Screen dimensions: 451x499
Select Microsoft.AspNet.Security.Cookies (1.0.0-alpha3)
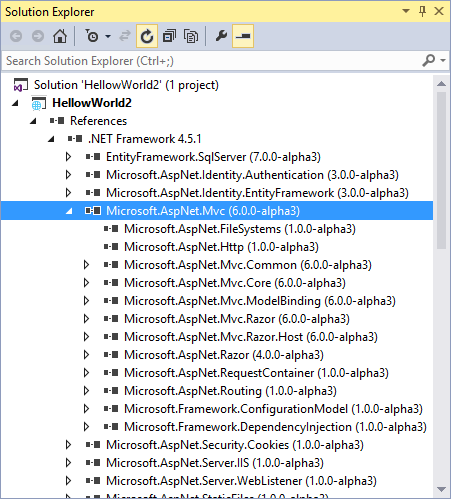[235, 445]
